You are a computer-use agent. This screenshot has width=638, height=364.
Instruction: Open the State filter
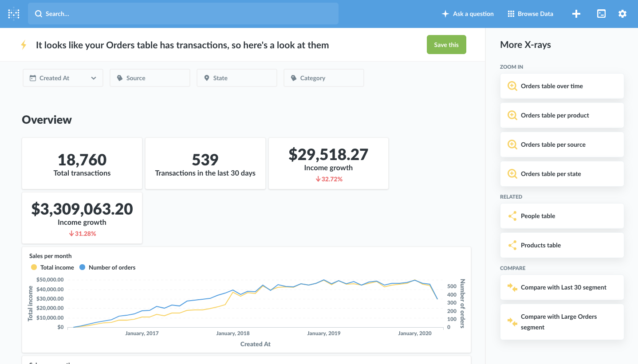236,78
